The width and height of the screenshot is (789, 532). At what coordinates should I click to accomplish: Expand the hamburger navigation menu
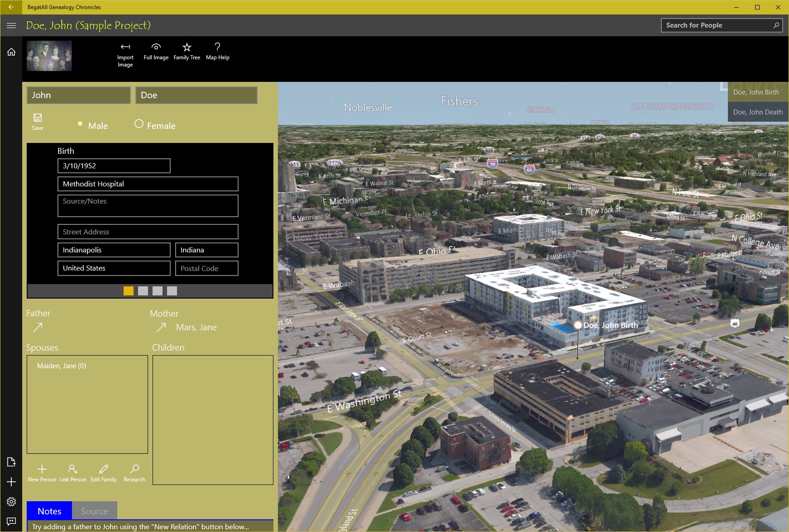[x=11, y=25]
